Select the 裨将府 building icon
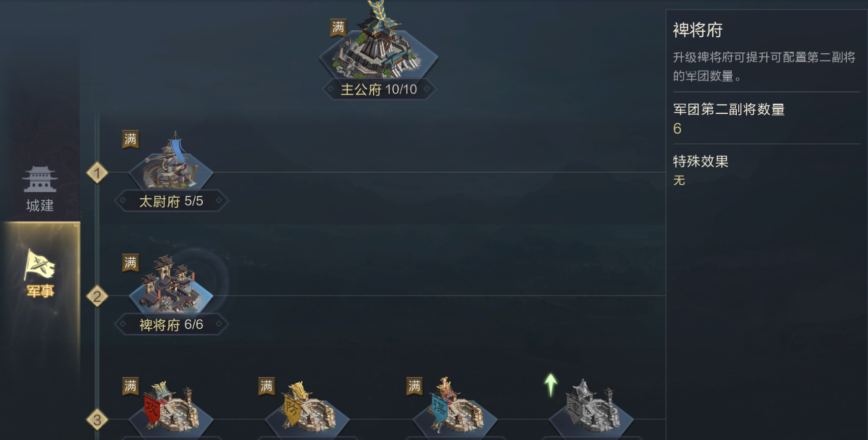The width and height of the screenshot is (868, 440). (x=171, y=284)
